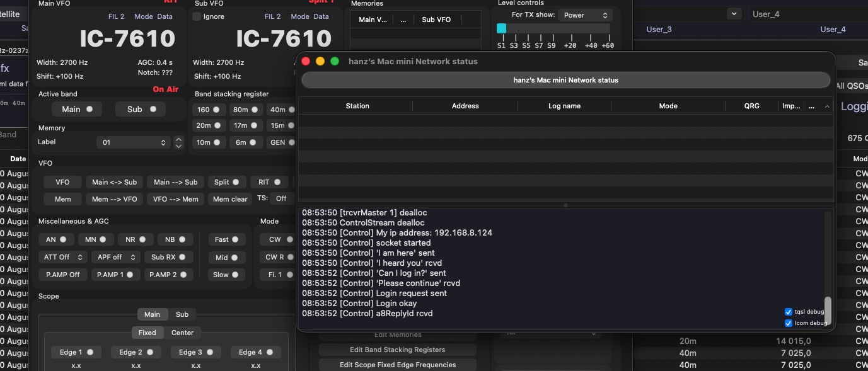Select Slow AGC setting
Screen dimensions: 868x371
pyautogui.click(x=226, y=275)
